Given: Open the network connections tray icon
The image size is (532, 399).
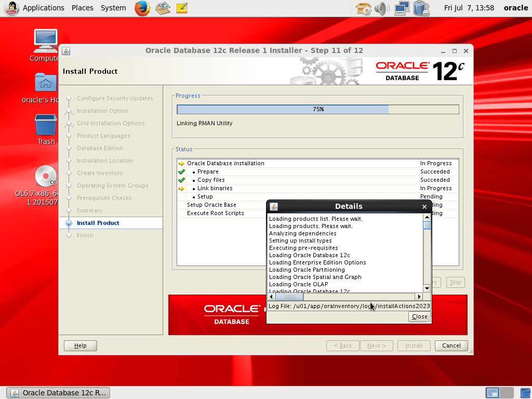Looking at the screenshot, I should point(402,8).
